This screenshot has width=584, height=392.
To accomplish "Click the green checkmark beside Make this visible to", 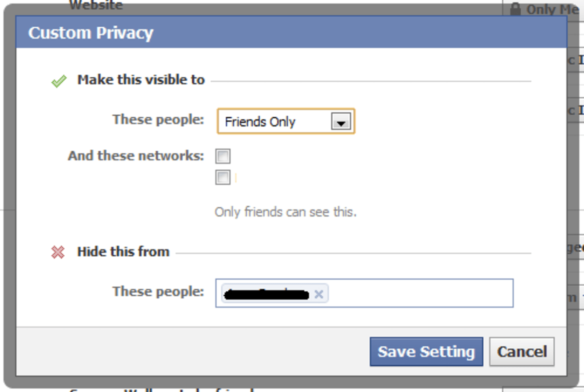I will [58, 80].
